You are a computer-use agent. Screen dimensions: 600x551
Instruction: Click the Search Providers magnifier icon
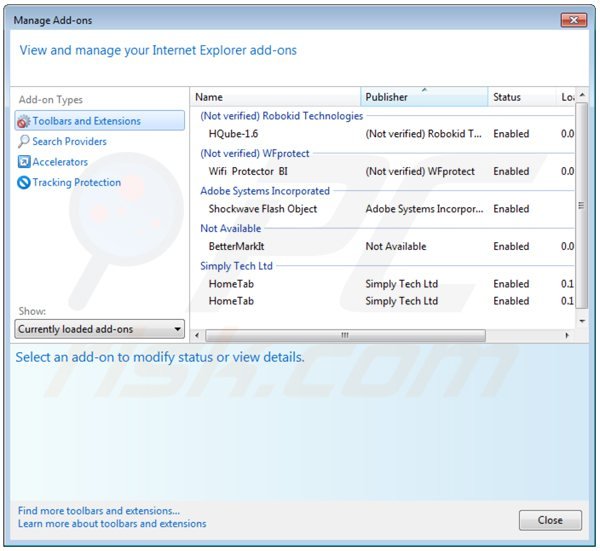23,142
